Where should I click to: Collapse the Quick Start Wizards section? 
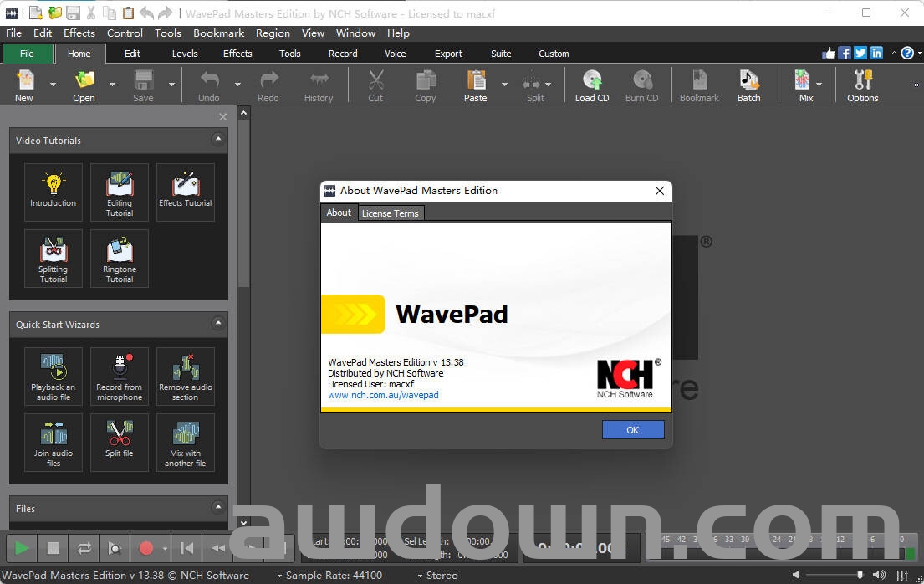click(218, 324)
